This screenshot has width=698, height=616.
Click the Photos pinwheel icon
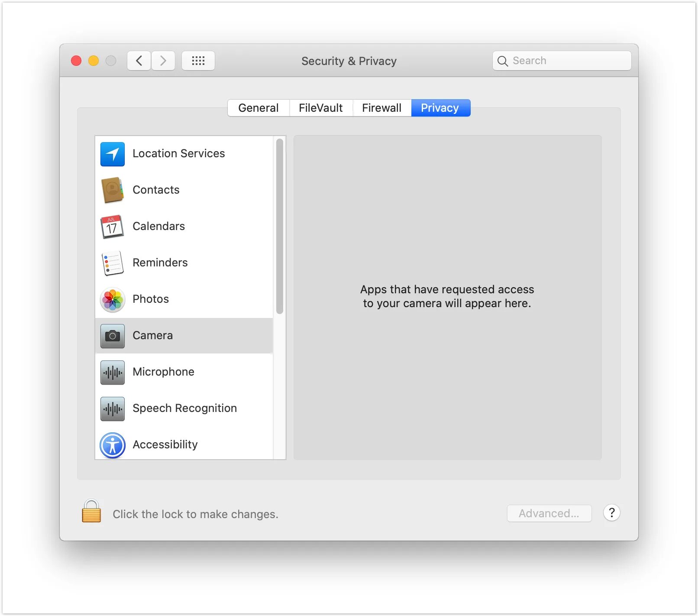[113, 299]
